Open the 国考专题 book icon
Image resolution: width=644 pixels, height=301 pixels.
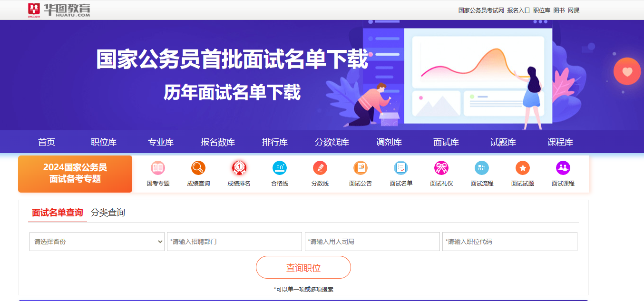158,168
